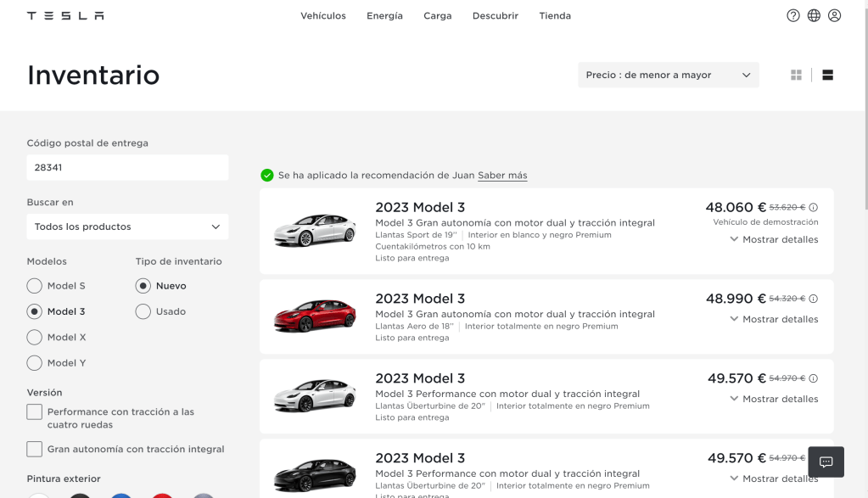Screen dimensions: 868x498
Task: Click the delivery postal code field
Action: pos(127,167)
